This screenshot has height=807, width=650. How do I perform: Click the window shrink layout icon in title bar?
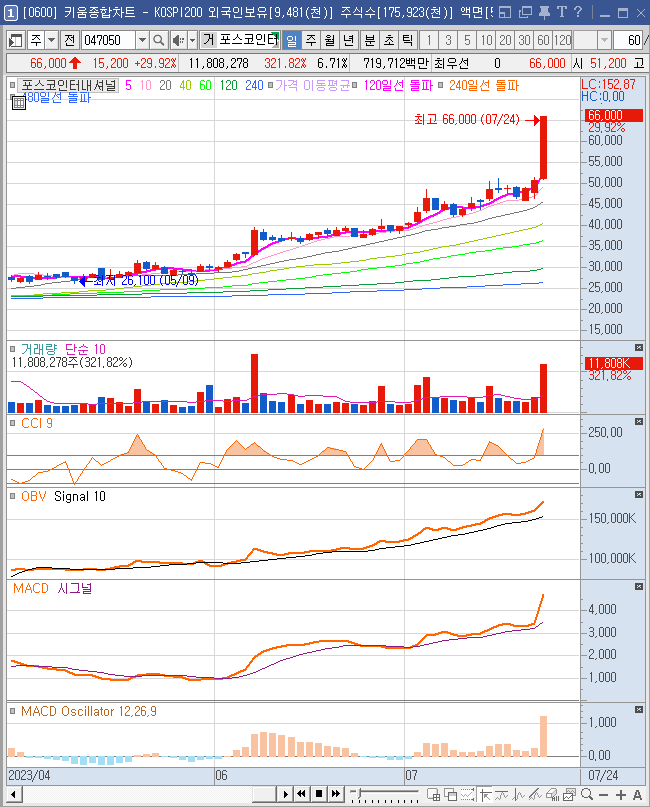pyautogui.click(x=505, y=12)
